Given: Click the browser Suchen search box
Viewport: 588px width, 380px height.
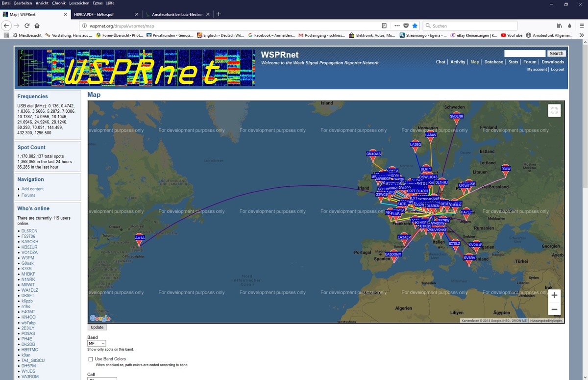Looking at the screenshot, I should tap(469, 25).
